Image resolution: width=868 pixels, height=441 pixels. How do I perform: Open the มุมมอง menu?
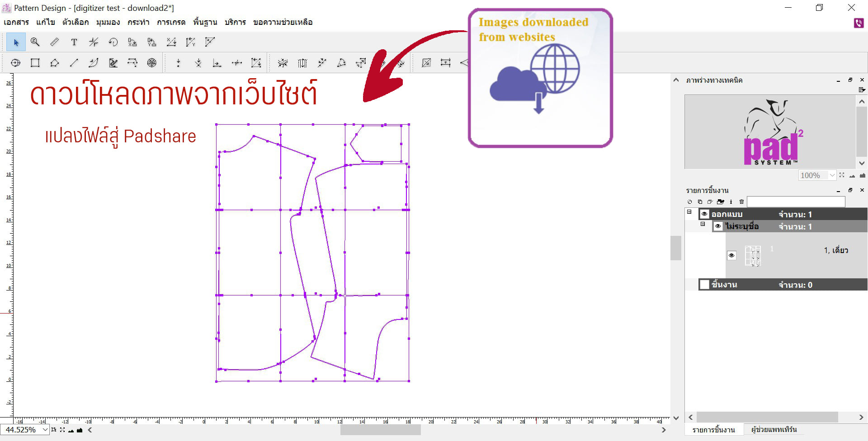click(x=108, y=22)
